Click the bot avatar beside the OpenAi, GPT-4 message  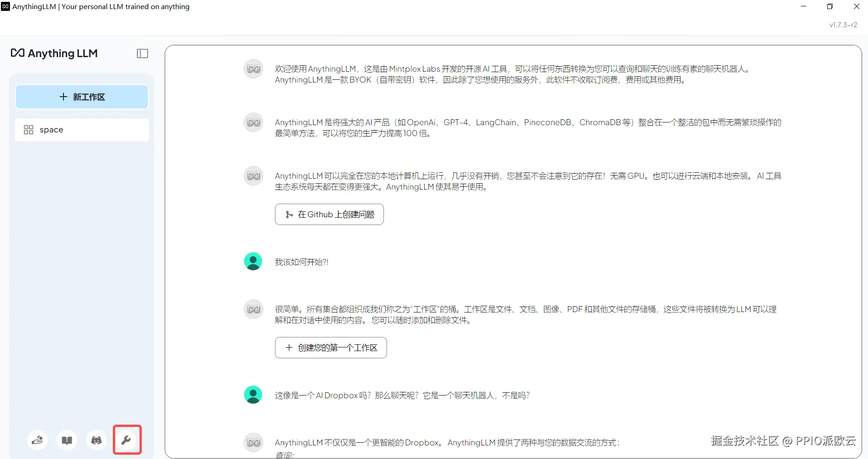[254, 122]
